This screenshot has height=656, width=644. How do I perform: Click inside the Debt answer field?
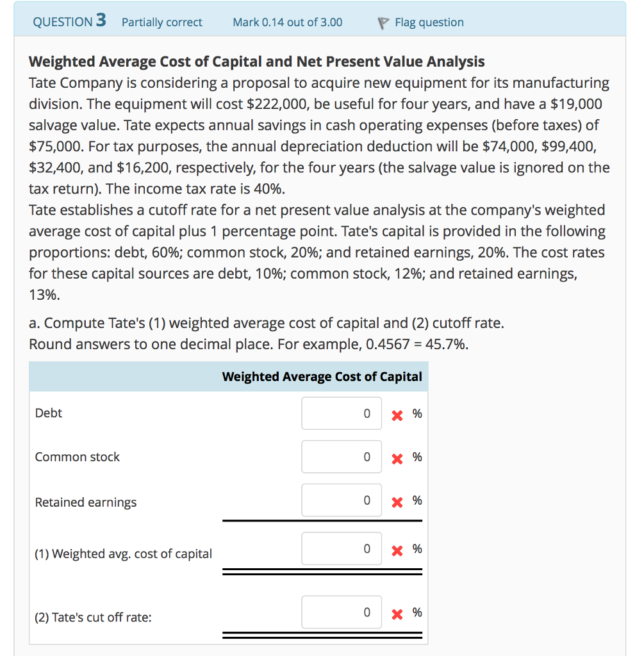click(341, 413)
